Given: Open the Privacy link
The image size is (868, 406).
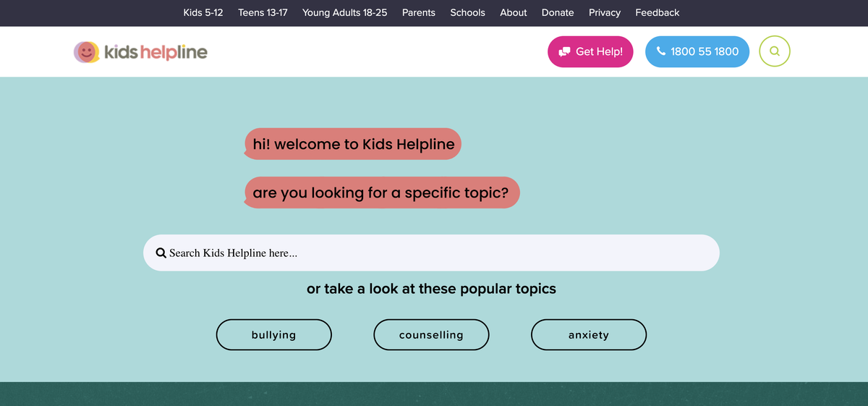Looking at the screenshot, I should (x=605, y=12).
